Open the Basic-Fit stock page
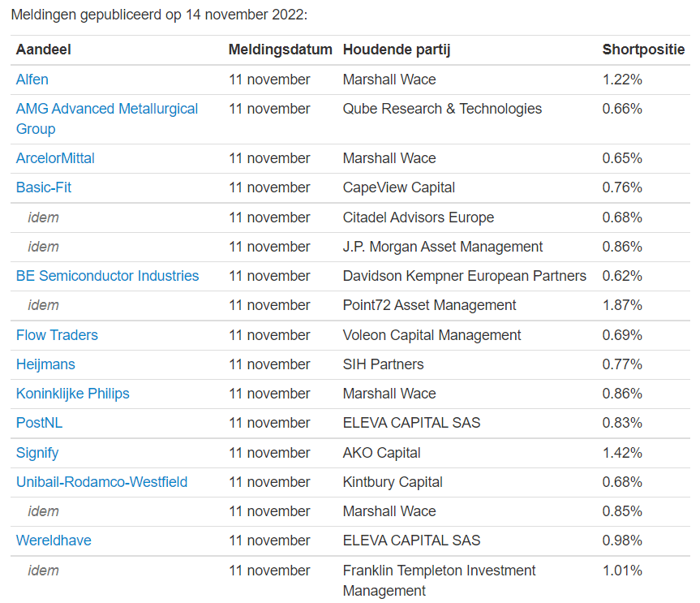This screenshot has width=700, height=603. [x=44, y=187]
